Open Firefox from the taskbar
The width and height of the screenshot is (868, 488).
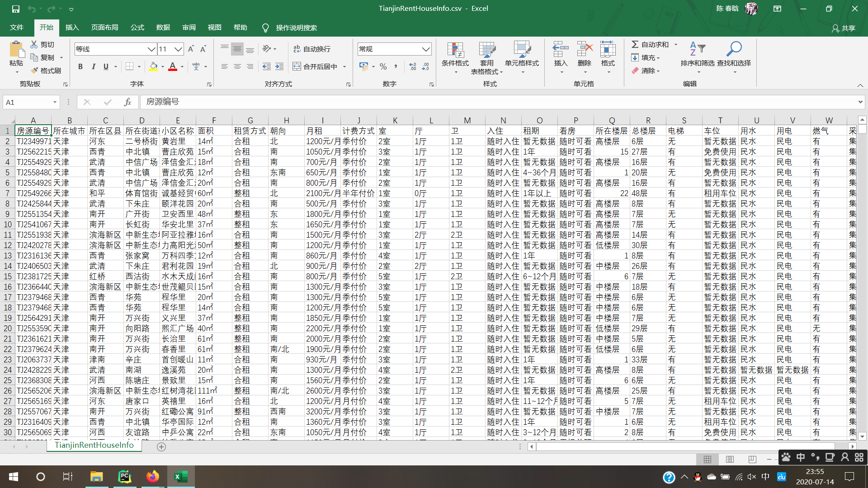pyautogui.click(x=153, y=477)
